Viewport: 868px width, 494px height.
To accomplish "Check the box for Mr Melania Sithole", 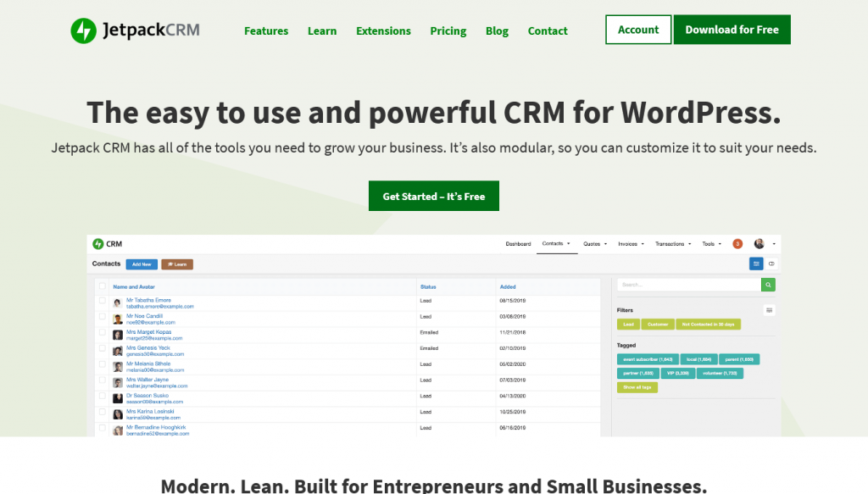I will tap(103, 364).
